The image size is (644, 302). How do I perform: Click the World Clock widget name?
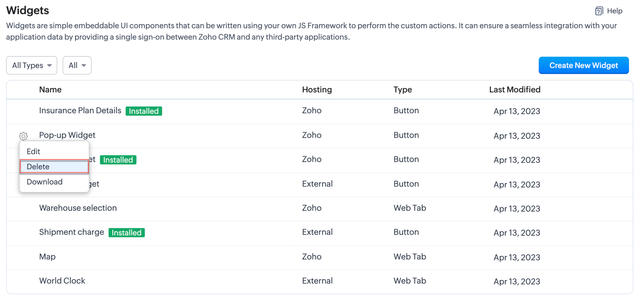(x=62, y=281)
